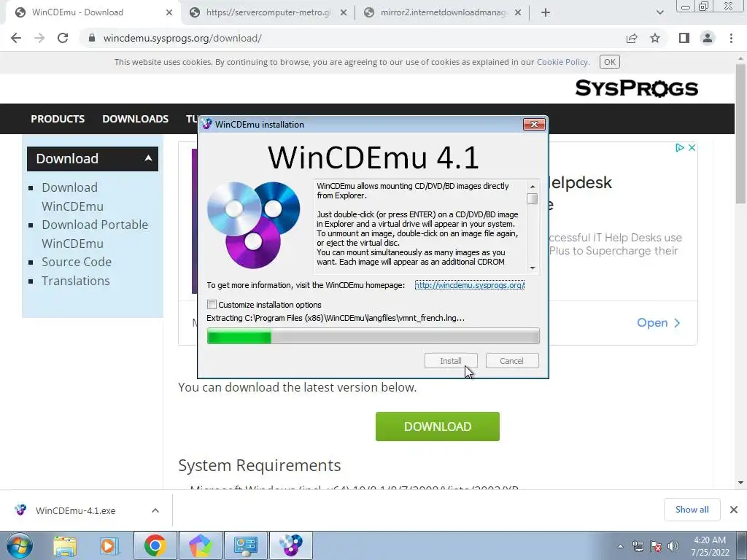The height and width of the screenshot is (560, 747).
Task: Close the mirror2.internetdownloadmanager tab
Action: point(518,13)
